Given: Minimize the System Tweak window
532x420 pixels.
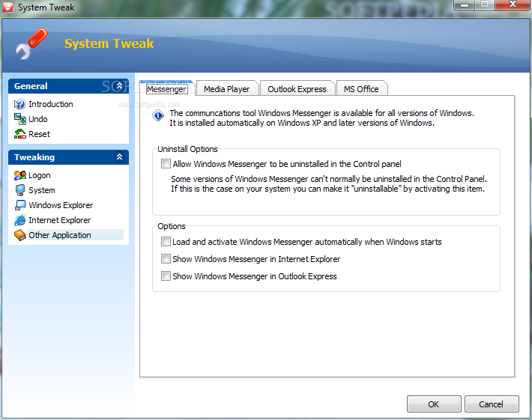Looking at the screenshot, I should tap(464, 4).
